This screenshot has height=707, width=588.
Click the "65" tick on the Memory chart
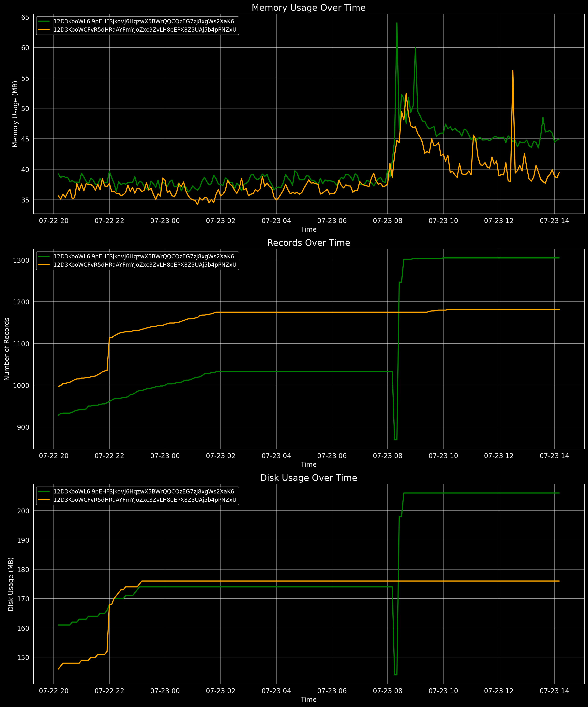click(25, 17)
